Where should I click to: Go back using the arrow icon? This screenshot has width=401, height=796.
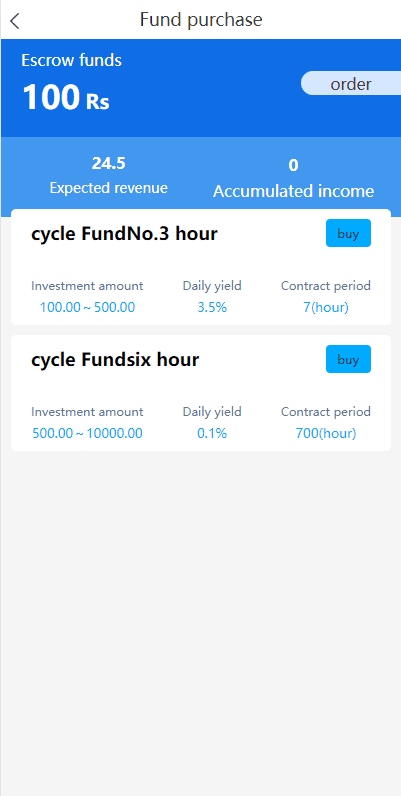(x=15, y=21)
